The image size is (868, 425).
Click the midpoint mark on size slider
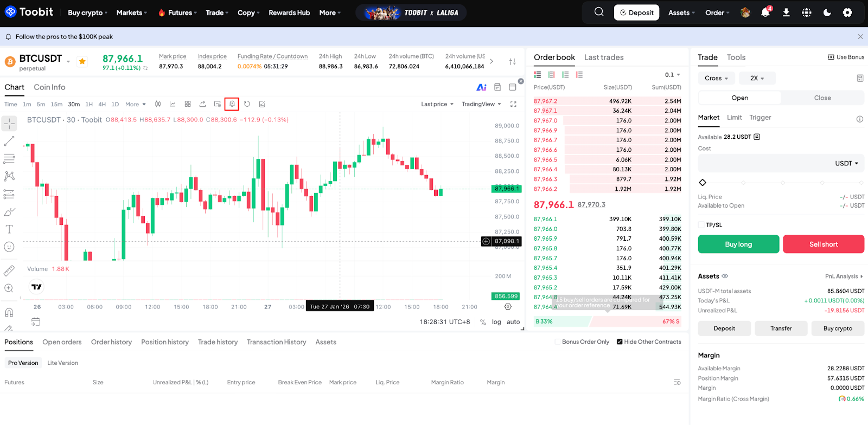point(782,183)
